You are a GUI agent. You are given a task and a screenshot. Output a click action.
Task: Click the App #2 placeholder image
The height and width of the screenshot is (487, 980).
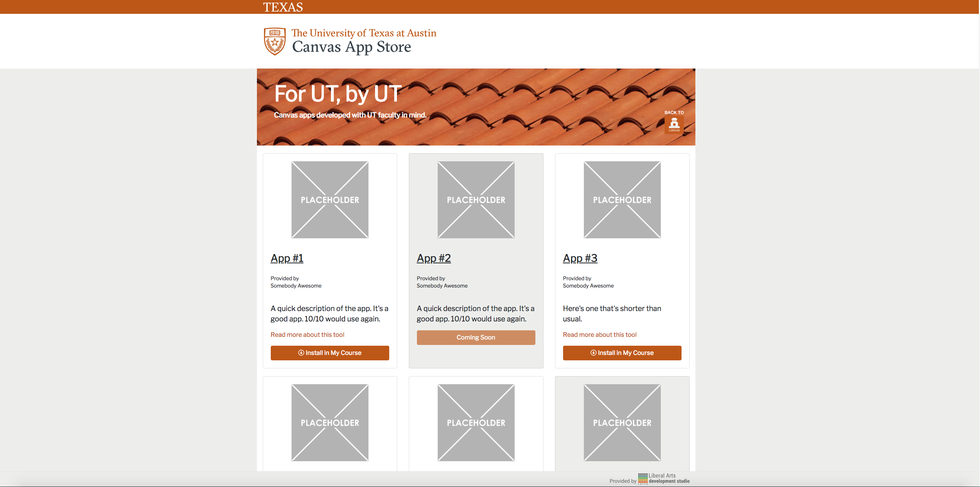(476, 200)
